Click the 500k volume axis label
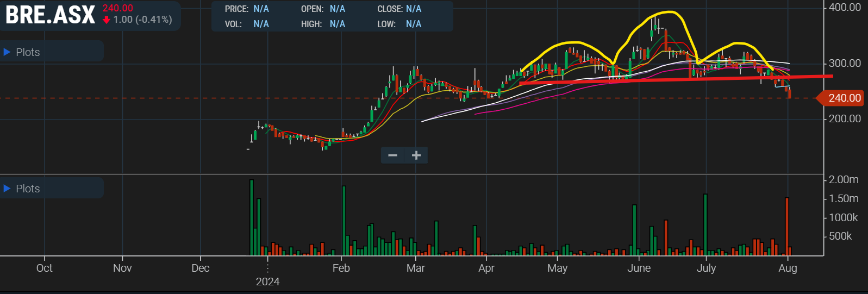The image size is (868, 294). tap(840, 236)
